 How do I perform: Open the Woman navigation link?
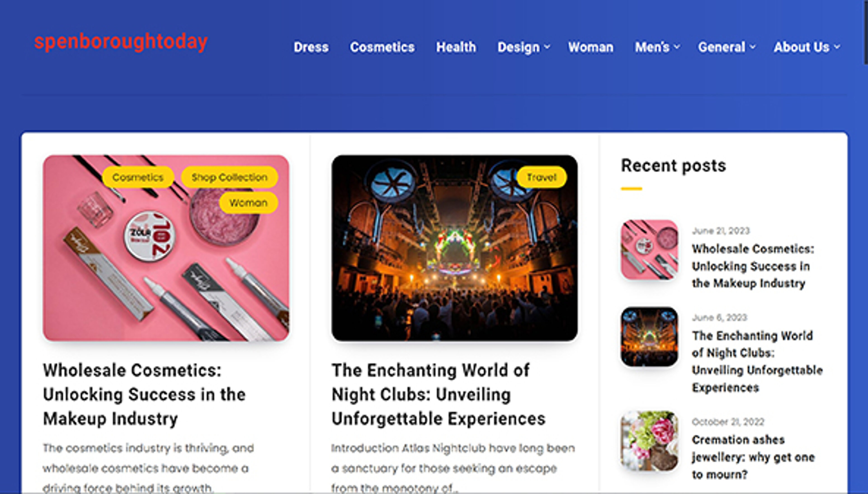point(591,47)
